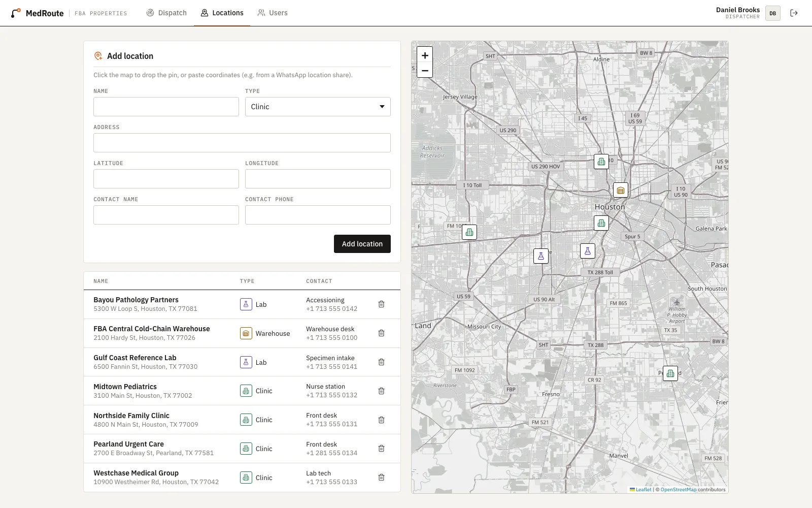
Task: Open the DB user avatar
Action: [x=773, y=13]
